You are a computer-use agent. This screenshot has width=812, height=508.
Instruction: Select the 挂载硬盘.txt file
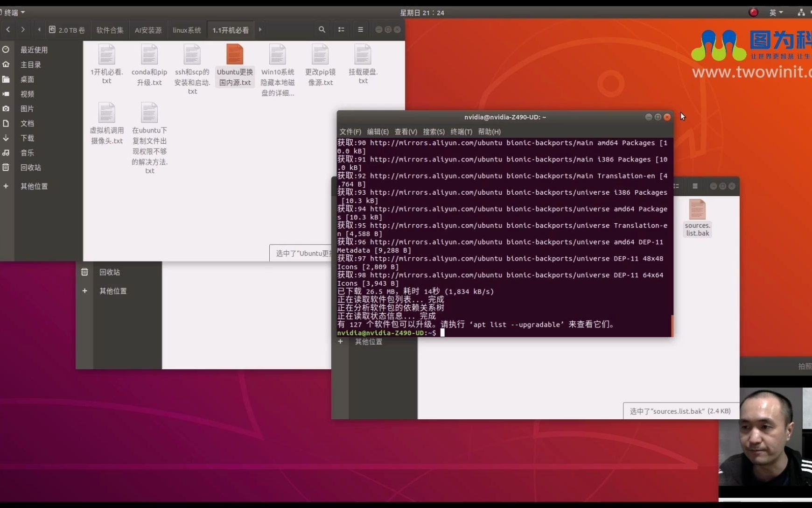click(363, 64)
